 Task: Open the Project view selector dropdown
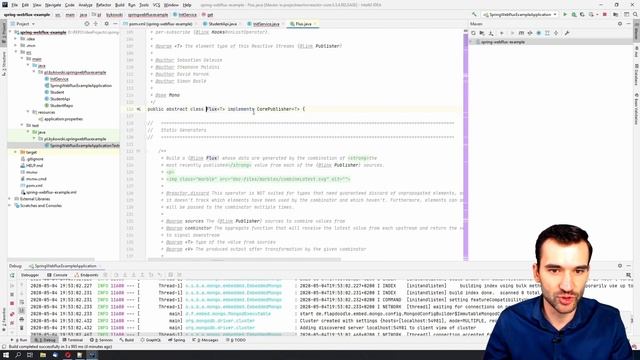pos(23,24)
